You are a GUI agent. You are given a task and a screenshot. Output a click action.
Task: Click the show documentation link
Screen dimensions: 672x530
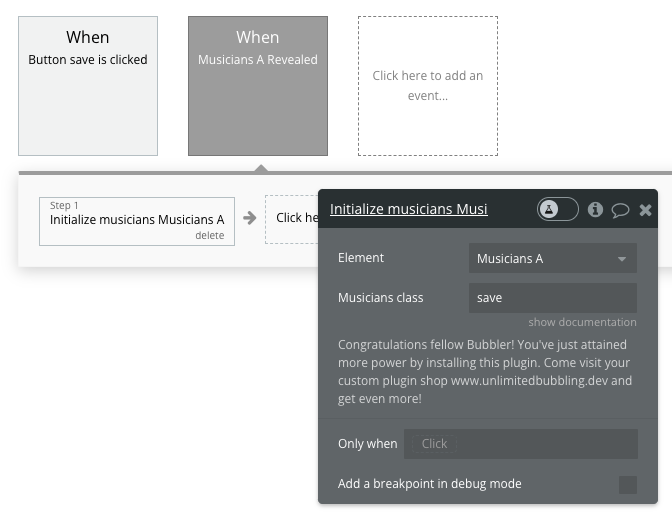tap(582, 322)
